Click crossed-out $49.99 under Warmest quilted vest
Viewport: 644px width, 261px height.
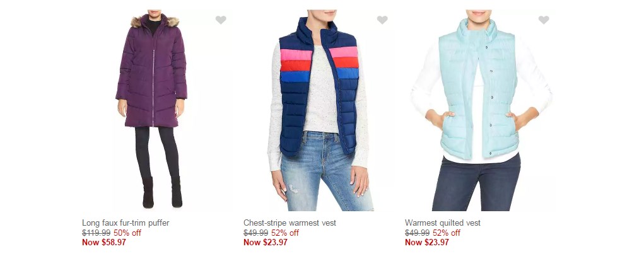tap(418, 233)
